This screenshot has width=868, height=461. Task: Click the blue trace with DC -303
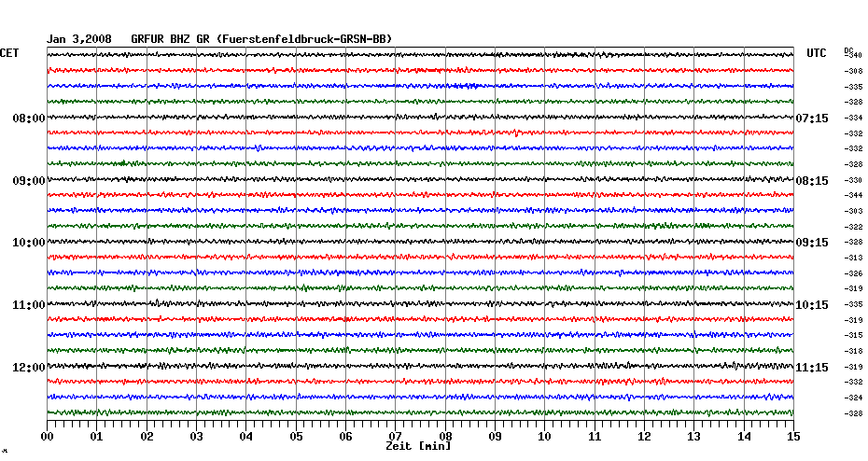pyautogui.click(x=420, y=210)
